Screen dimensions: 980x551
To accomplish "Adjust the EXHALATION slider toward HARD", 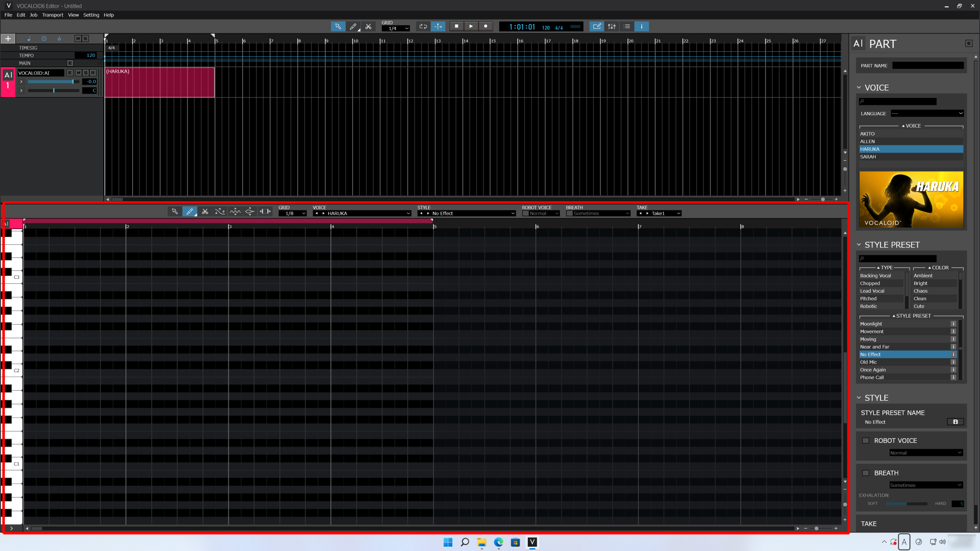I will (921, 503).
